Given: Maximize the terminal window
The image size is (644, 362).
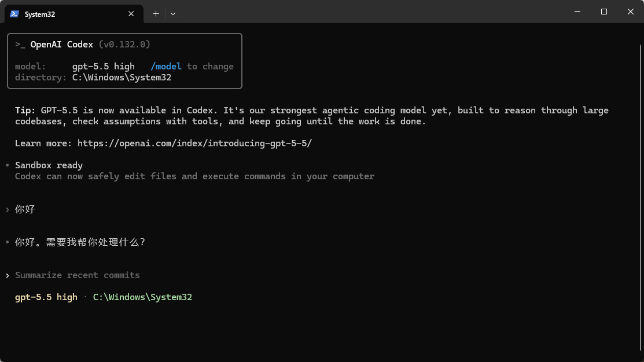Looking at the screenshot, I should (603, 12).
